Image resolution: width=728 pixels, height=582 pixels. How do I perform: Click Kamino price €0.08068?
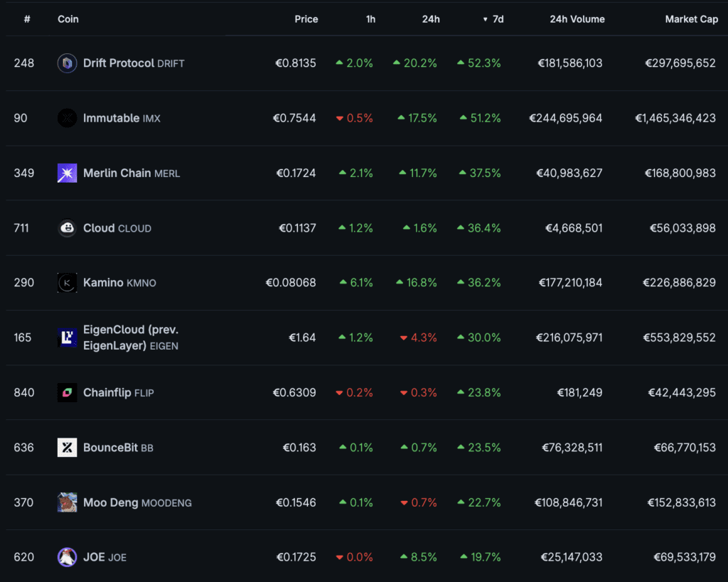coord(291,283)
